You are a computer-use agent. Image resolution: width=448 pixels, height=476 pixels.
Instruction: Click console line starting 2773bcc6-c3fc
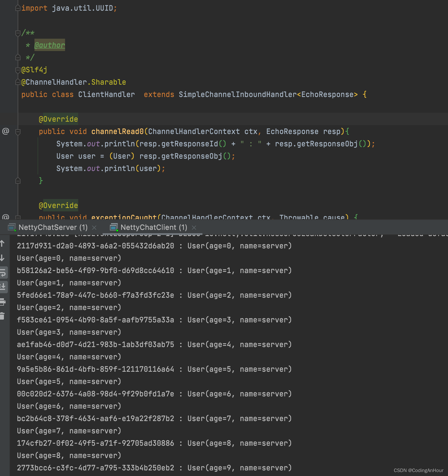[154, 468]
